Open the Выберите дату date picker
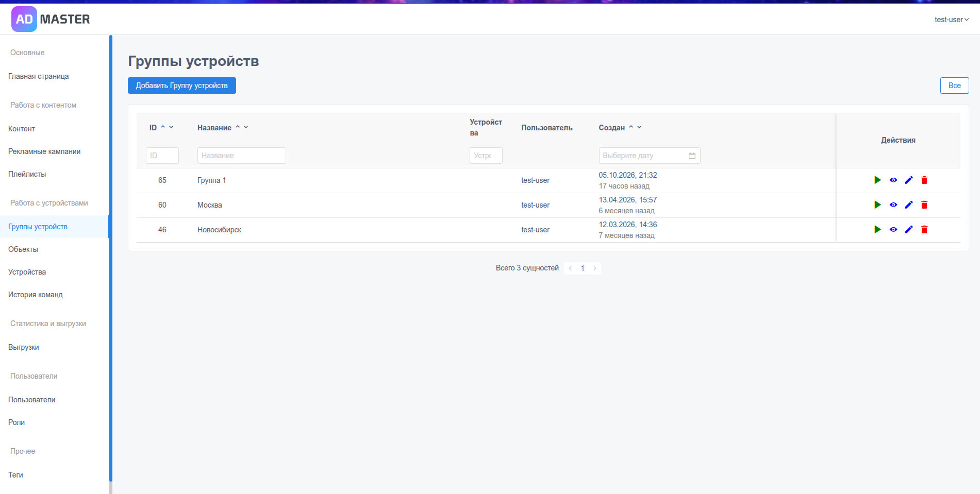Viewport: 980px width, 494px height. point(650,156)
